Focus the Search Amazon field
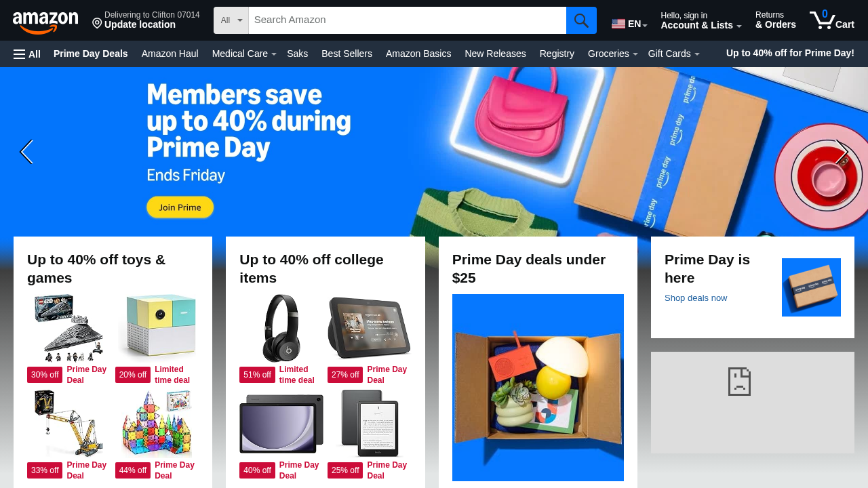 [408, 20]
